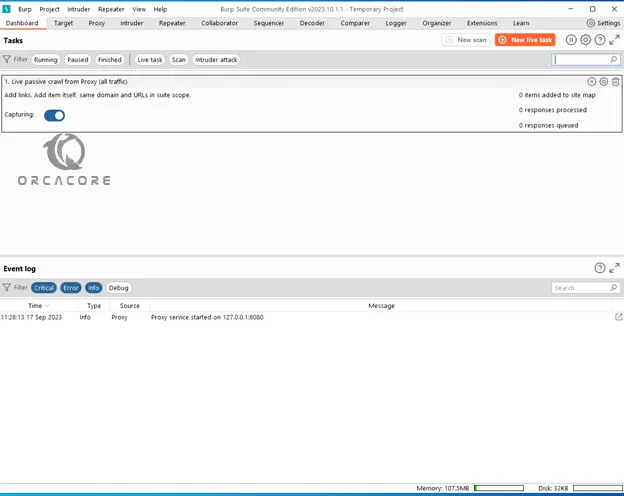Switch to the Target tab
Screen dimensions: 624x496
[x=63, y=23]
